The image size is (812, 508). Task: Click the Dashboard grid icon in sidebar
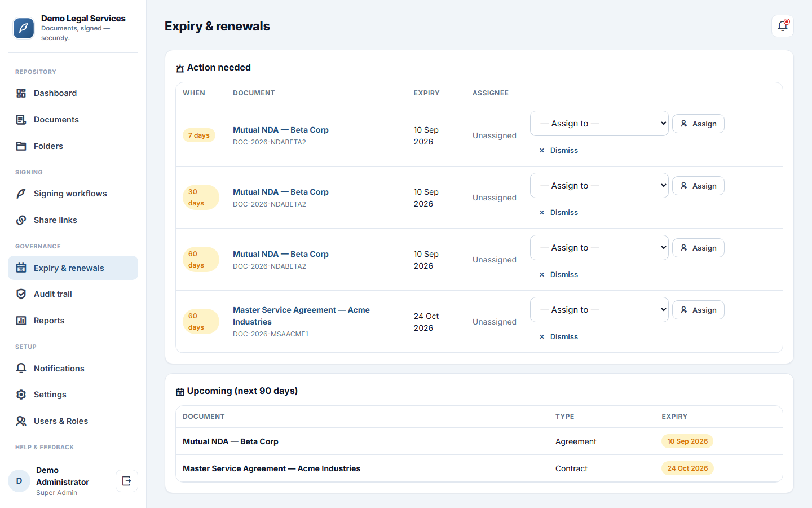(21, 93)
